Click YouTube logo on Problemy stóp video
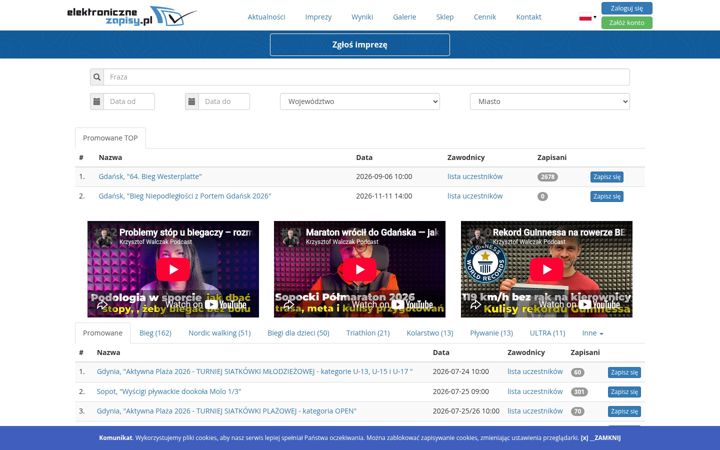This screenshot has height=450, width=720. 225,304
